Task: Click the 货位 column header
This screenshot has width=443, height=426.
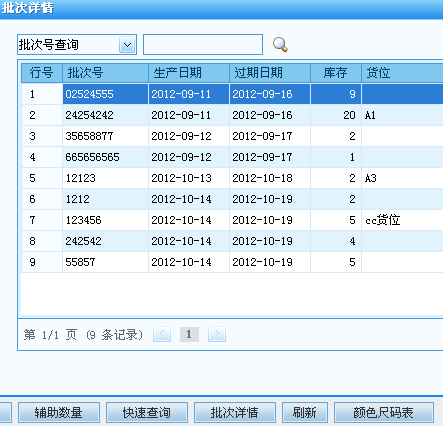Action: (x=402, y=73)
